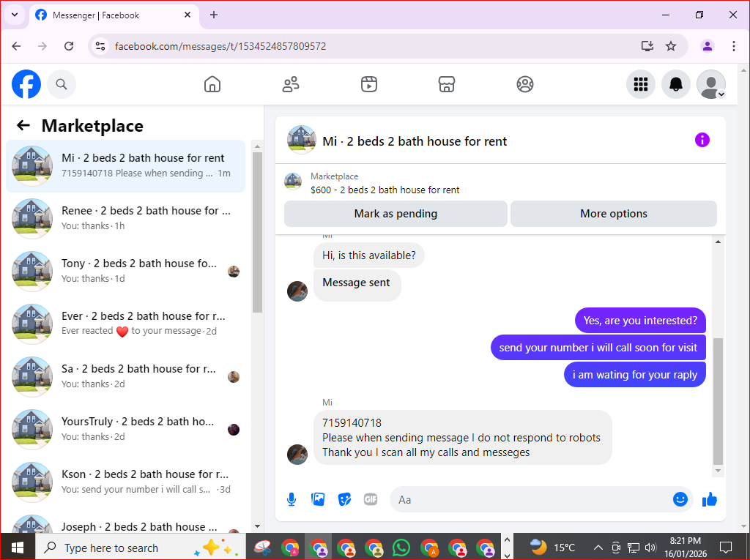Click the Aa message input field

531,500
